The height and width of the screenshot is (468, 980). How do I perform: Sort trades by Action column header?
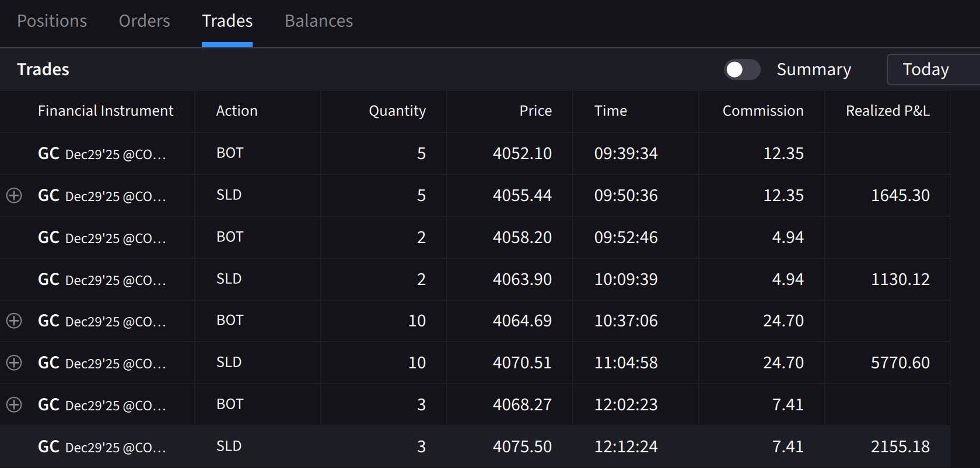(x=236, y=111)
